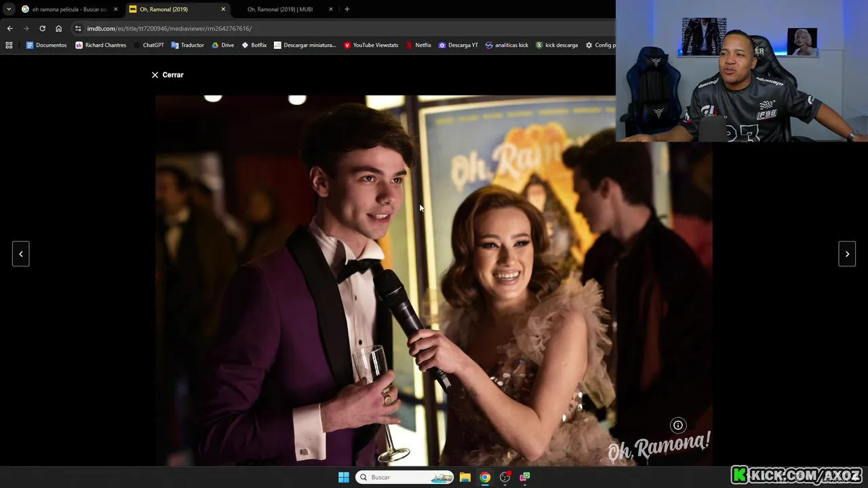Go to the browser home page
Screen dimensions: 868x488
point(58,28)
